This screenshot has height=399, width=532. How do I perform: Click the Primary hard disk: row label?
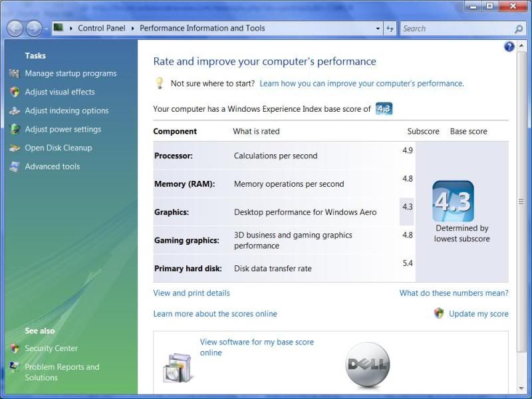(188, 269)
